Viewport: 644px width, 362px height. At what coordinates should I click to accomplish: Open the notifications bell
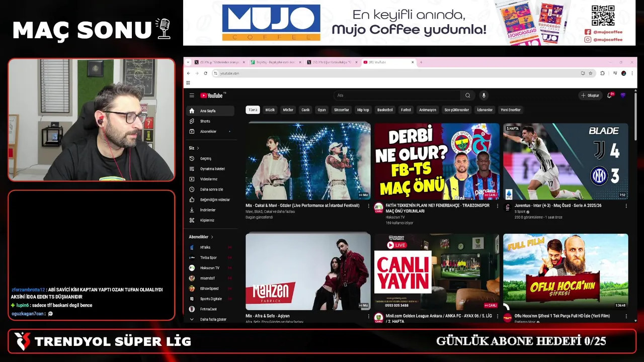tap(609, 95)
